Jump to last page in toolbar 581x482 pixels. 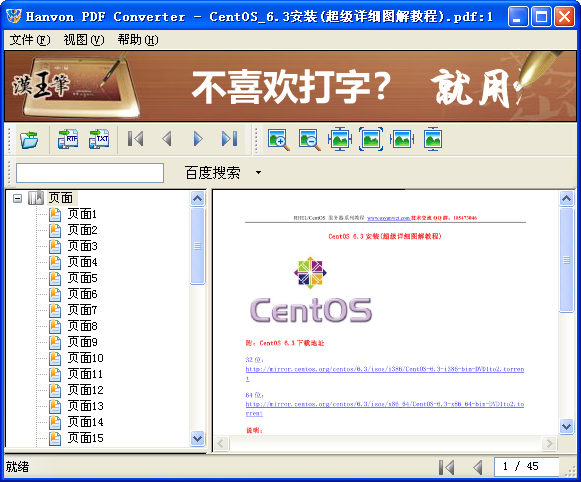[229, 139]
